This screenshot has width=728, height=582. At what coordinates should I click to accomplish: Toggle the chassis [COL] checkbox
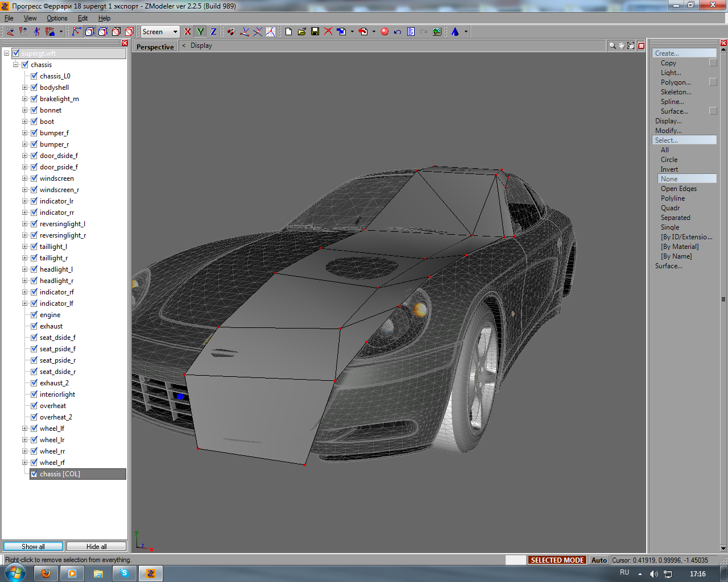[x=34, y=474]
